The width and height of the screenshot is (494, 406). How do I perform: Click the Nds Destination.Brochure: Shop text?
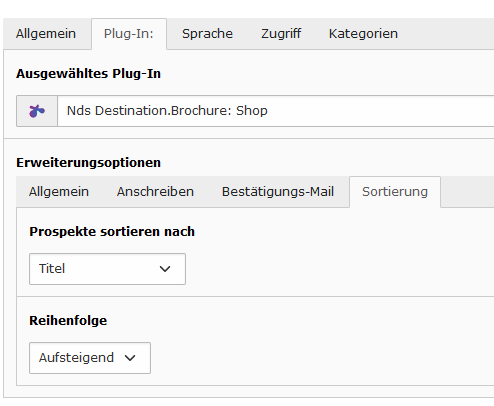[167, 111]
